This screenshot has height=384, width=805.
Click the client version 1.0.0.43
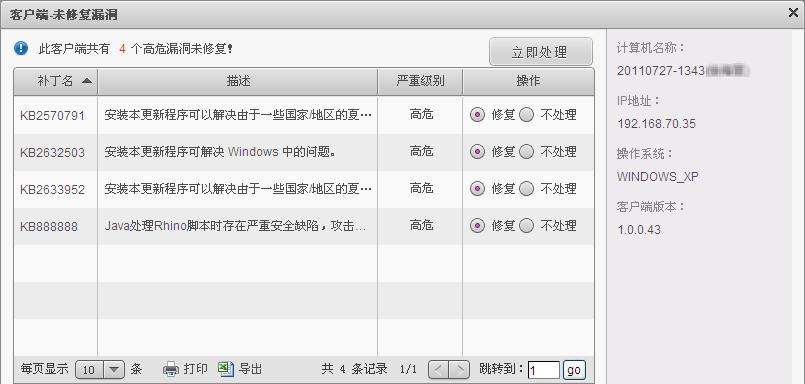(639, 230)
